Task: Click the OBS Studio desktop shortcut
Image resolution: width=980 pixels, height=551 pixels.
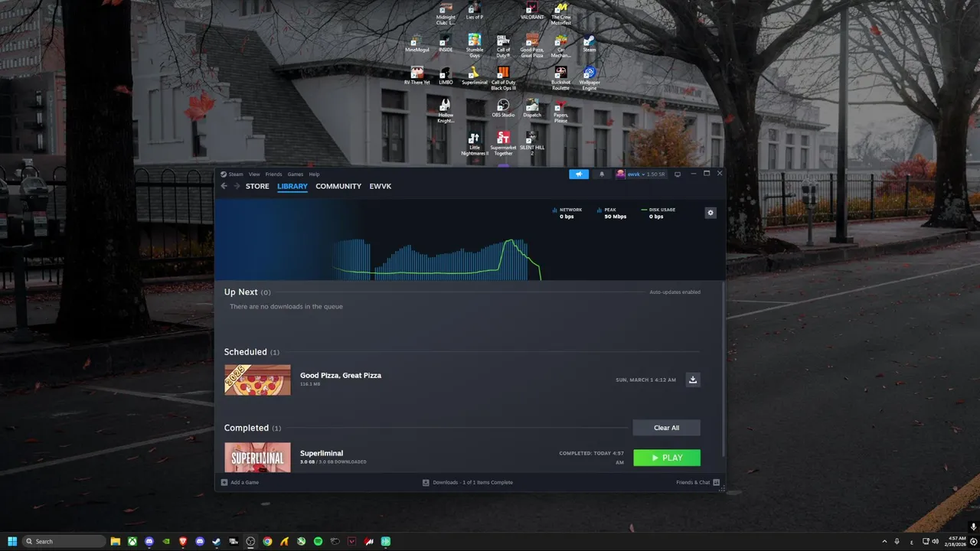Action: point(503,108)
